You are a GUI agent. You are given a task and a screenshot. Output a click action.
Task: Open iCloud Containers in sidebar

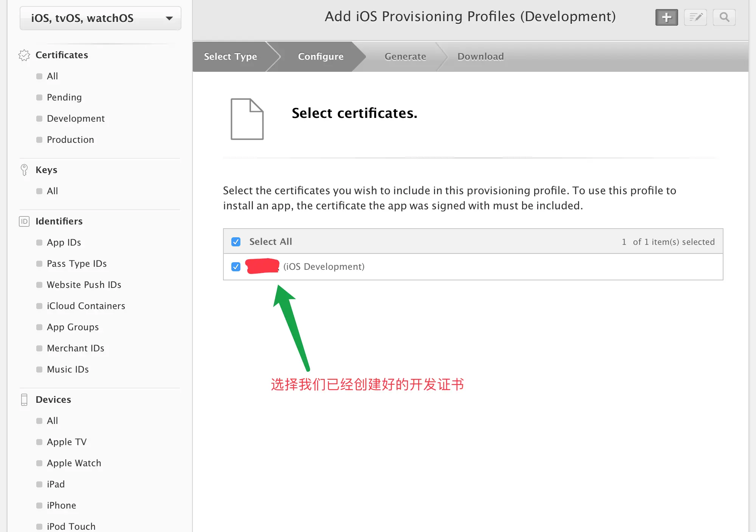[86, 306]
